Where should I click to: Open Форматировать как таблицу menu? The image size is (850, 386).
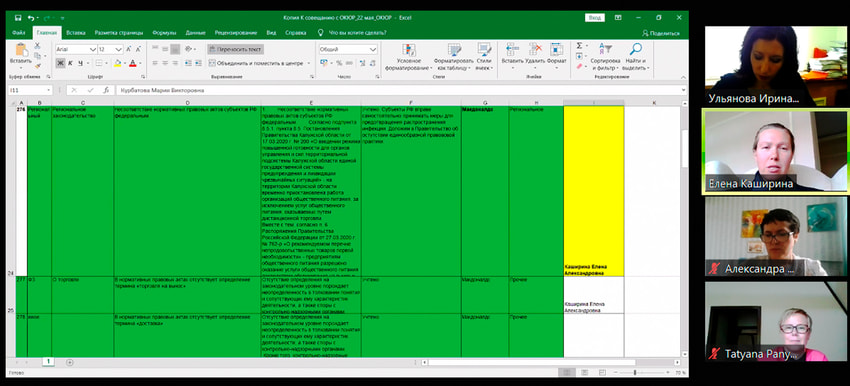tap(454, 57)
